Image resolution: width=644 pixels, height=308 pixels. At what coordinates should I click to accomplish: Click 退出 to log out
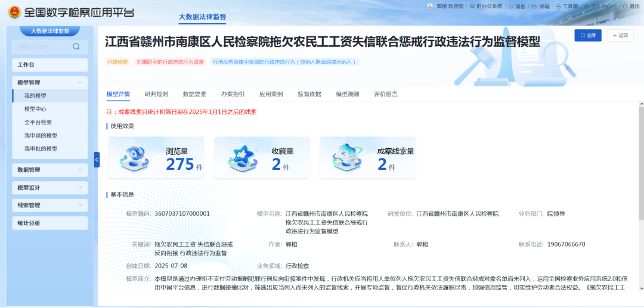631,7
